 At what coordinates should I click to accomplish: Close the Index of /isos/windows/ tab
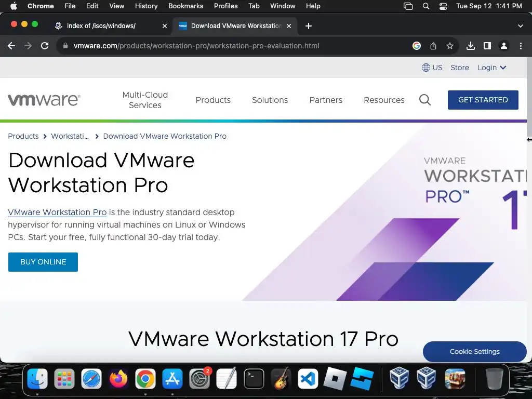click(165, 26)
